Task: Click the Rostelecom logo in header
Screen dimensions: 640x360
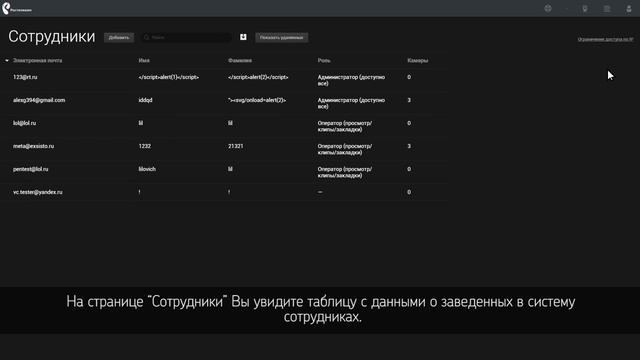Action: (x=16, y=9)
